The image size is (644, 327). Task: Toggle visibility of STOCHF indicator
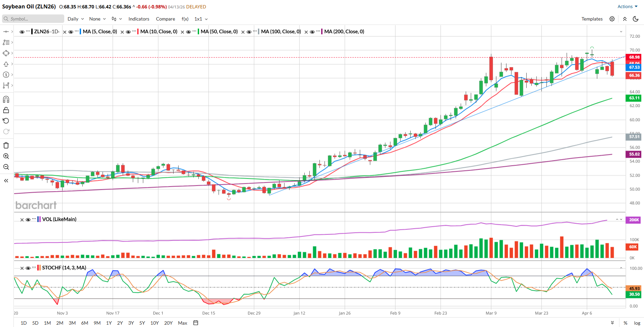(28, 268)
